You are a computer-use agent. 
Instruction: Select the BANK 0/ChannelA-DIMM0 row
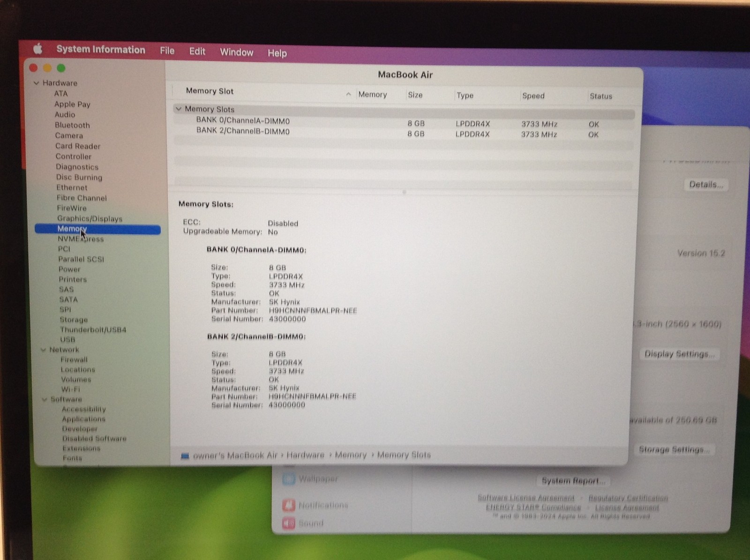tap(404, 122)
